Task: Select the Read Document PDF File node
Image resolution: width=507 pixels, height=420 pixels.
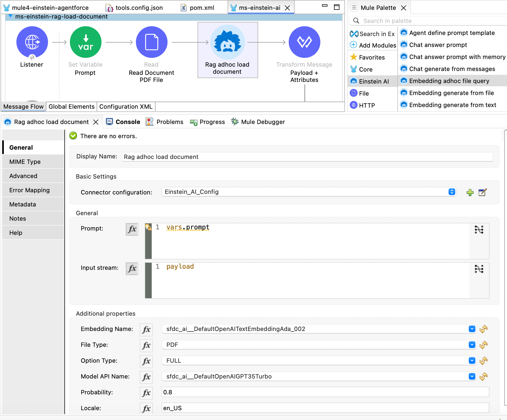Action: [x=151, y=42]
